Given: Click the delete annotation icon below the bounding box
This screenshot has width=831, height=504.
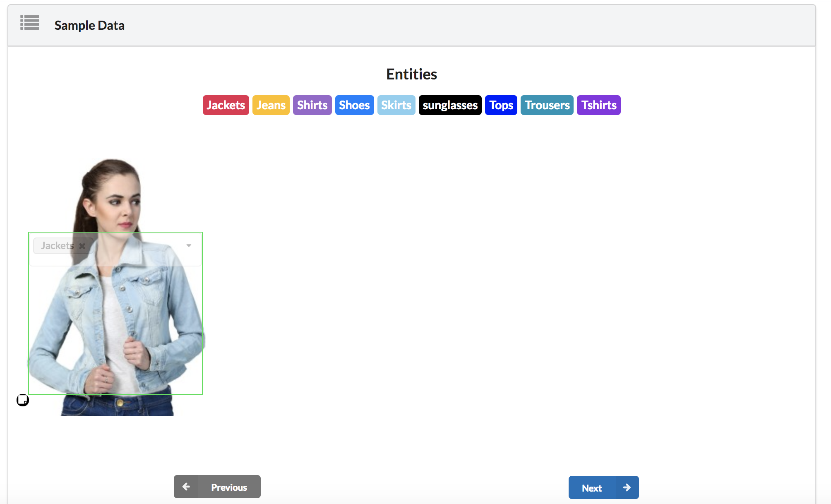Looking at the screenshot, I should click(23, 400).
